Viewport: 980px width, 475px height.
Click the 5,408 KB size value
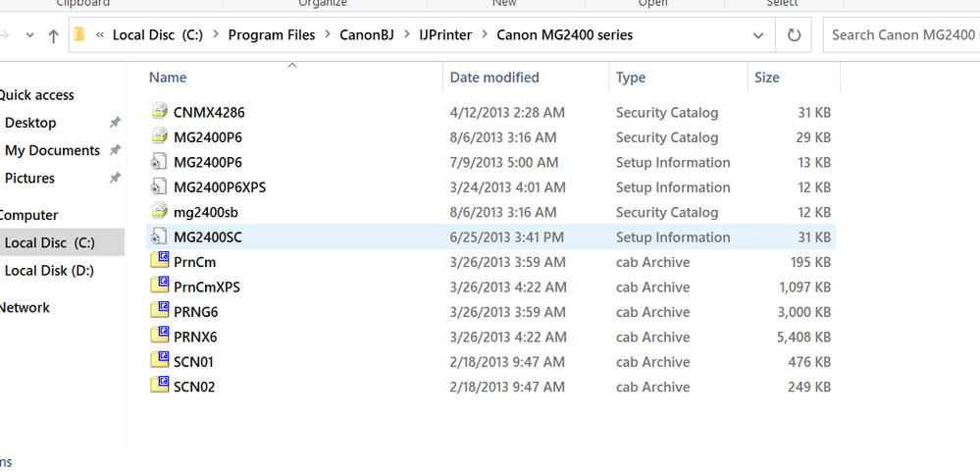[803, 337]
